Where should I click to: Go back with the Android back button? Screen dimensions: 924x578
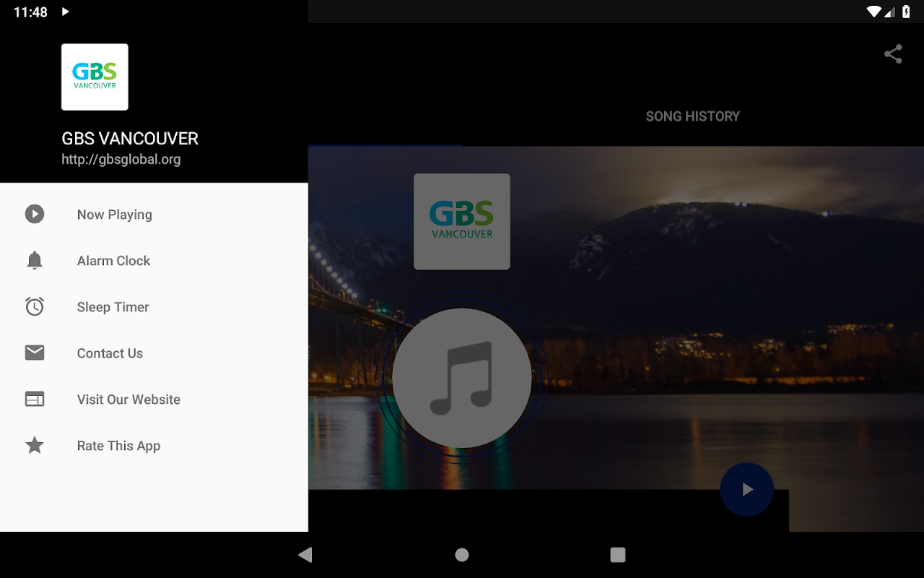[x=305, y=555]
